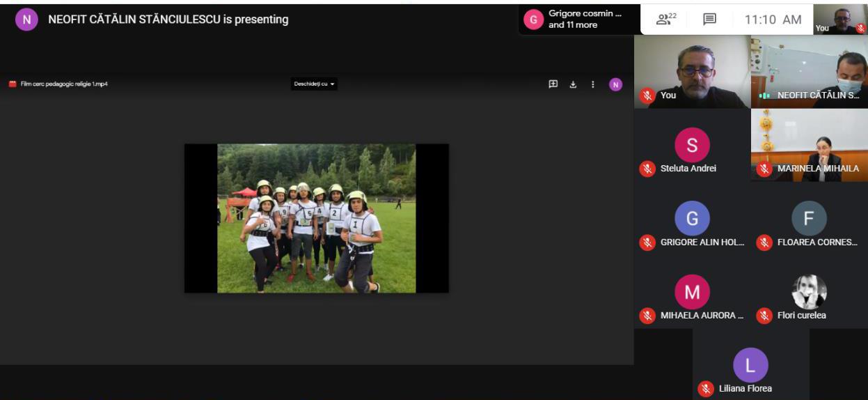Viewport: 868px width, 400px height.
Task: Click your self-view thumbnail in top corner
Action: coord(840,19)
